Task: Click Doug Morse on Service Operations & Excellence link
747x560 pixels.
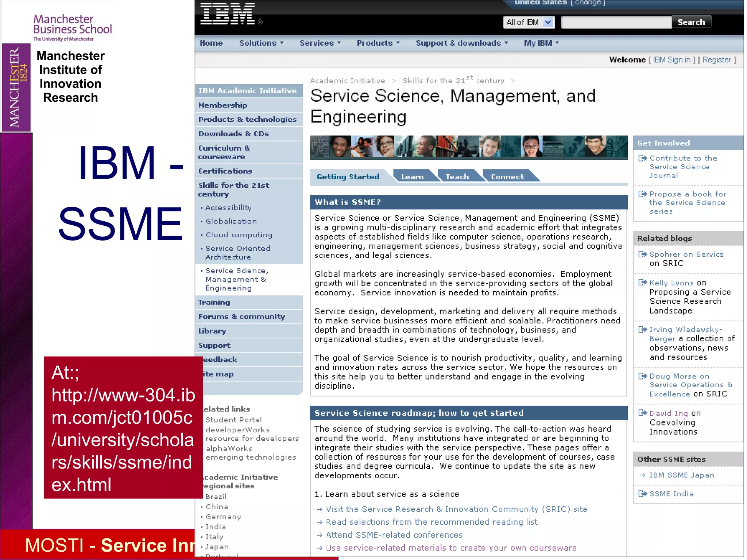Action: pos(691,385)
